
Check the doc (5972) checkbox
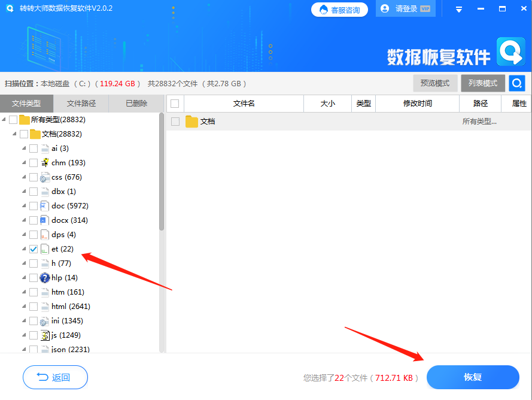(x=33, y=205)
